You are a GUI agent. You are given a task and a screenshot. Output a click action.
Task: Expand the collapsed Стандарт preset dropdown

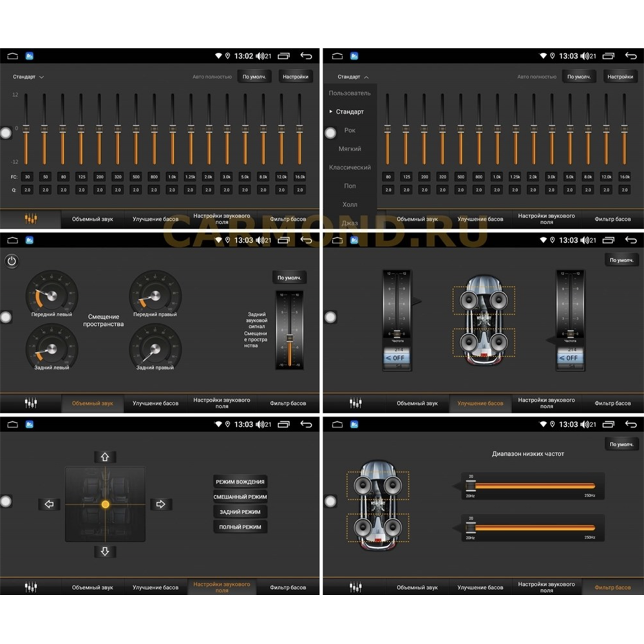coord(28,77)
